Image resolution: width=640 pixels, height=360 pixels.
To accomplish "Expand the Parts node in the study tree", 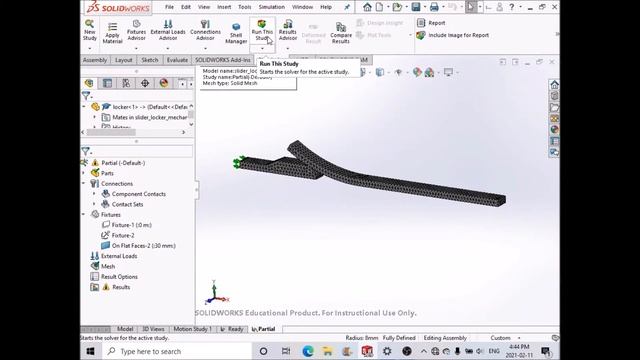I will tap(84, 173).
